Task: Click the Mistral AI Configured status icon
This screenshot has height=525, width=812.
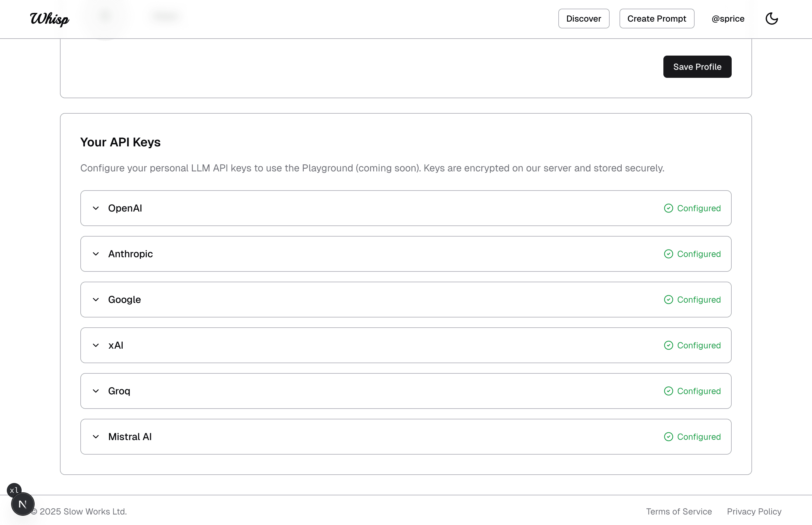Action: pyautogui.click(x=668, y=437)
